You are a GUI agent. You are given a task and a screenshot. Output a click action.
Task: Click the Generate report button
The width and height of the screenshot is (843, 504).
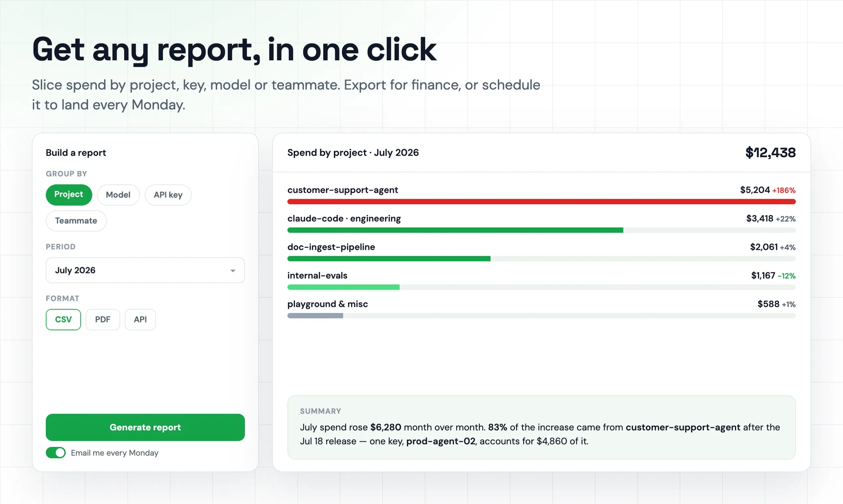point(145,427)
